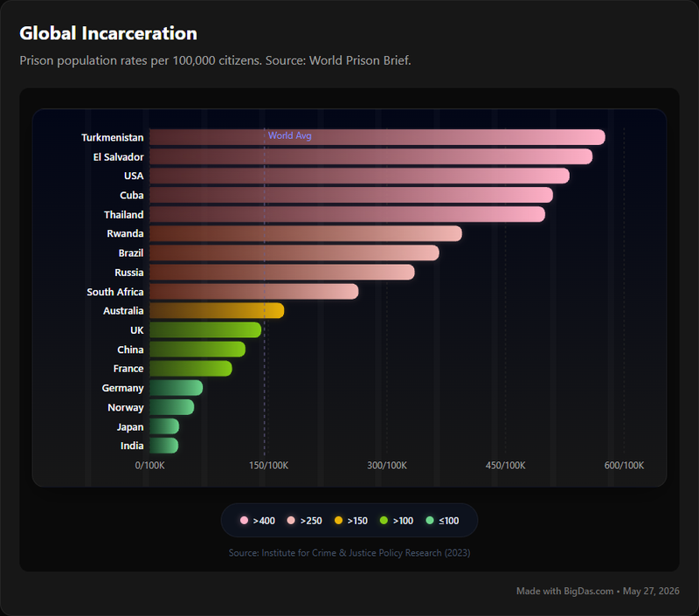Click the India country label
Image resolution: width=699 pixels, height=616 pixels.
pyautogui.click(x=132, y=446)
